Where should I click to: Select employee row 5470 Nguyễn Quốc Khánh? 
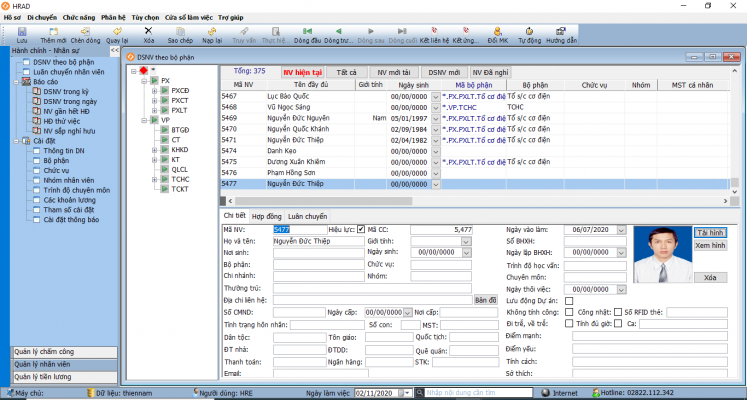pyautogui.click(x=474, y=129)
